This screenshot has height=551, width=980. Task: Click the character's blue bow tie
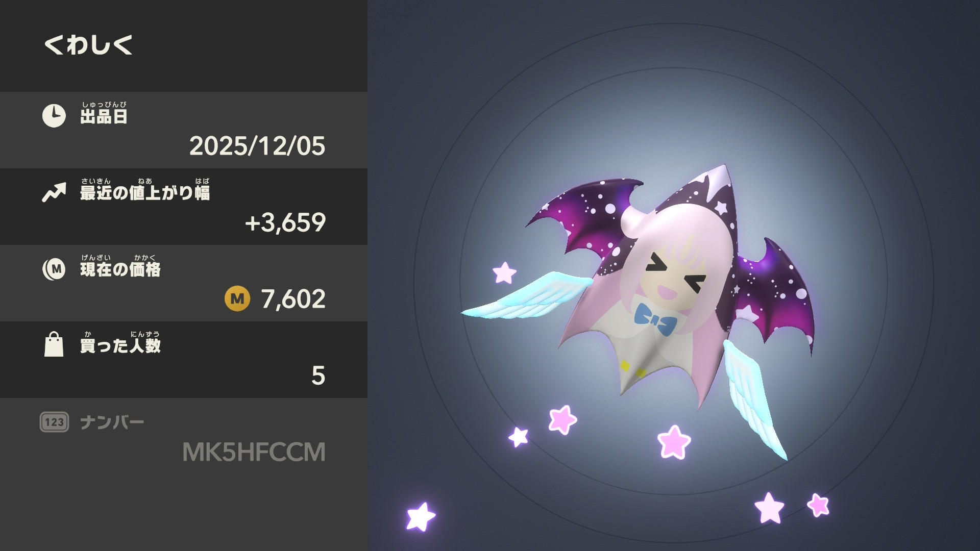click(655, 319)
